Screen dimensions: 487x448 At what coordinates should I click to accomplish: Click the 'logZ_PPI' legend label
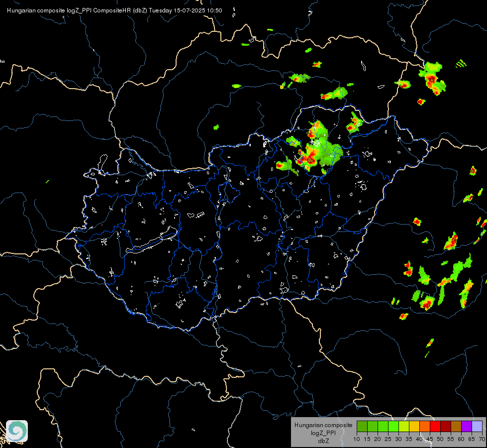pos(323,433)
